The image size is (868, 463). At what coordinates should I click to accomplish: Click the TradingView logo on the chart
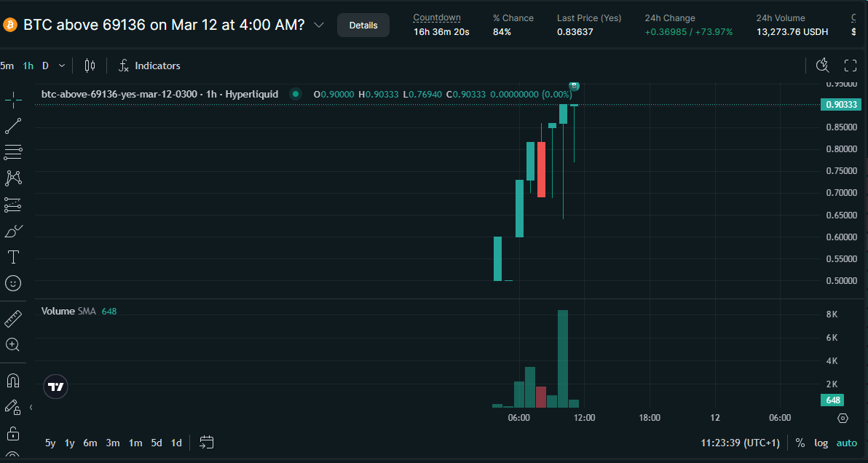[x=55, y=387]
